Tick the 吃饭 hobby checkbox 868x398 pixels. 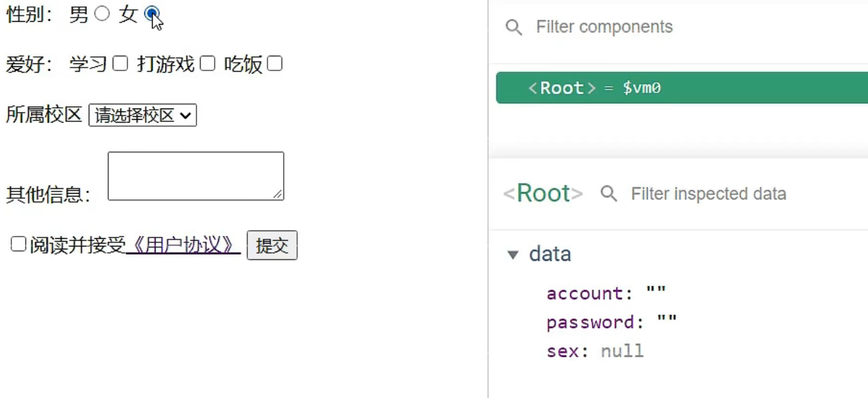[275, 63]
